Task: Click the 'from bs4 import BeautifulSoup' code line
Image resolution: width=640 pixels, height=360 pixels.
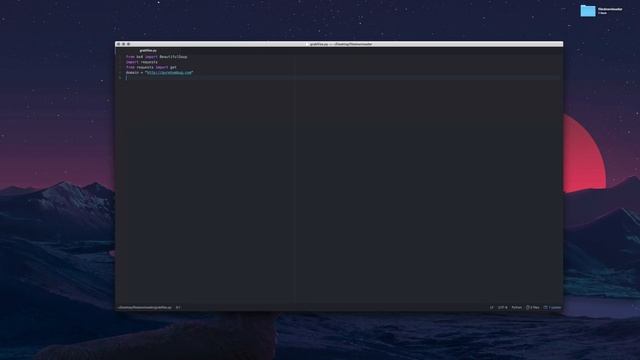Action: [x=156, y=57]
